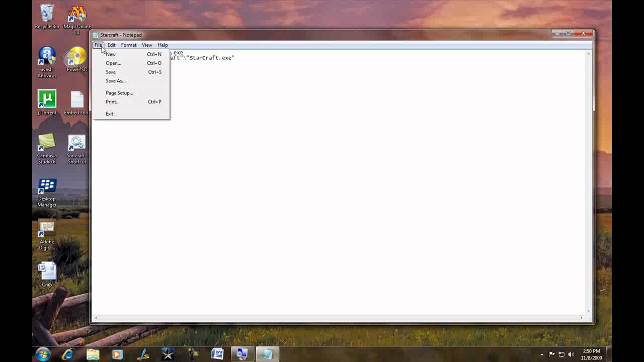This screenshot has width=644, height=362.
Task: Choose Save As... from the File menu
Action: [x=131, y=81]
